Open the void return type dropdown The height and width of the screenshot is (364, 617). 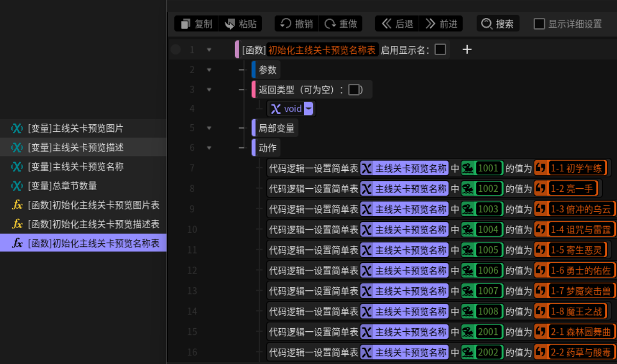(308, 108)
